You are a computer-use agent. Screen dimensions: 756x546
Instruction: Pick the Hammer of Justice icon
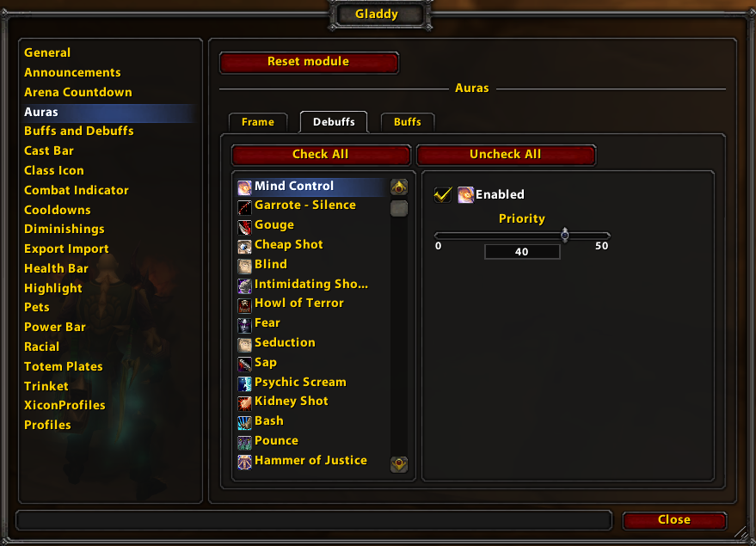click(244, 462)
